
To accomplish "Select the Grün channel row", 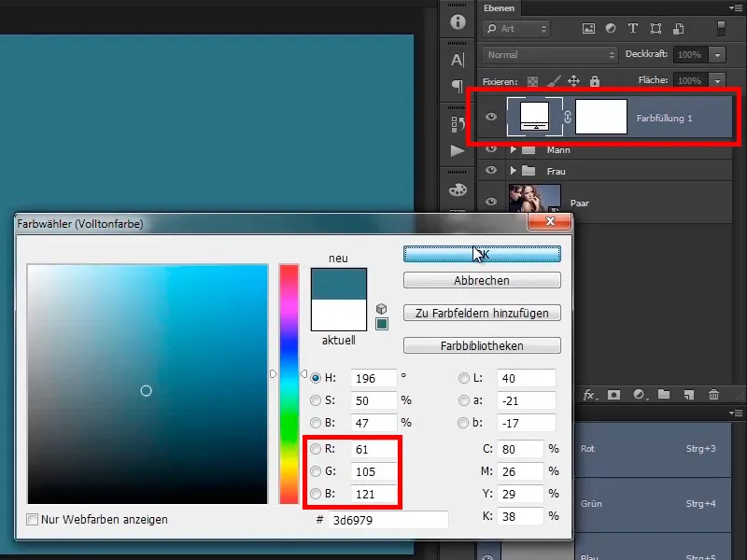I will [653, 504].
